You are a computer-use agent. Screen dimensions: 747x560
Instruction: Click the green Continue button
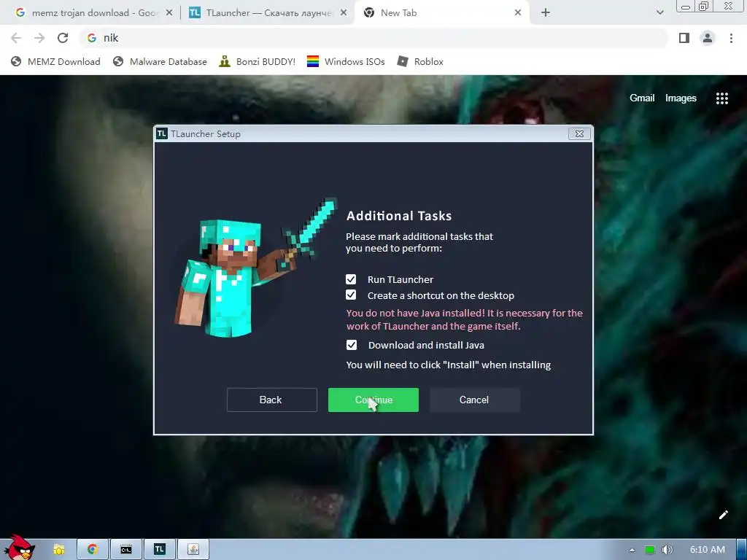click(373, 400)
